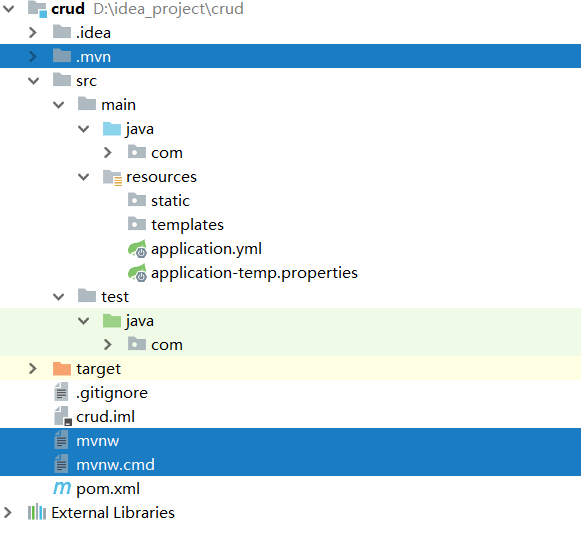
Task: Select the test folder label
Action: [x=115, y=297]
